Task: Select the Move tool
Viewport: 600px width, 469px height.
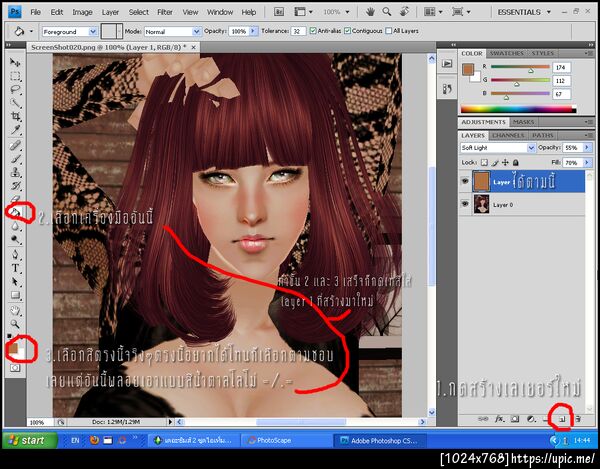Action: click(15, 62)
